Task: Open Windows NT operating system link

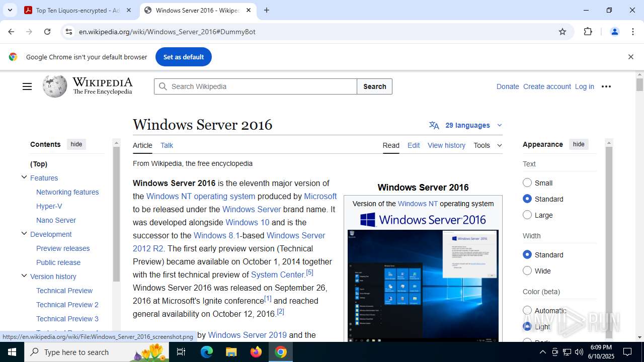Action: click(201, 196)
